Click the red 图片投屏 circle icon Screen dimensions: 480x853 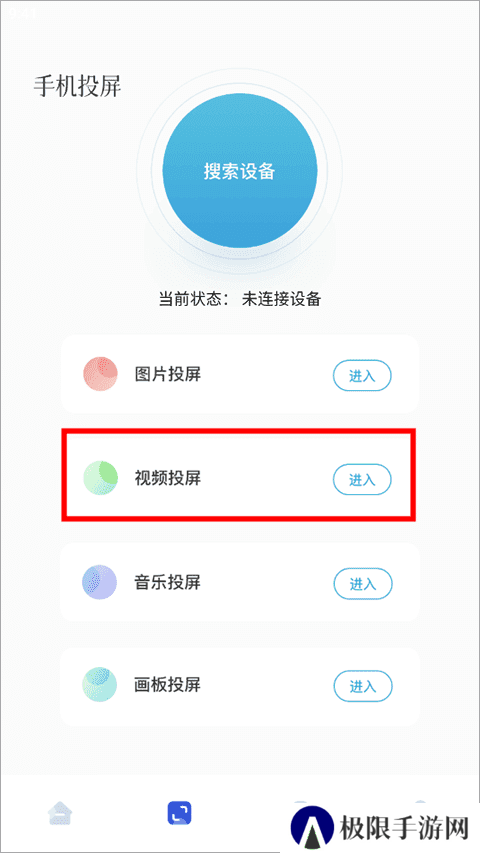point(100,374)
